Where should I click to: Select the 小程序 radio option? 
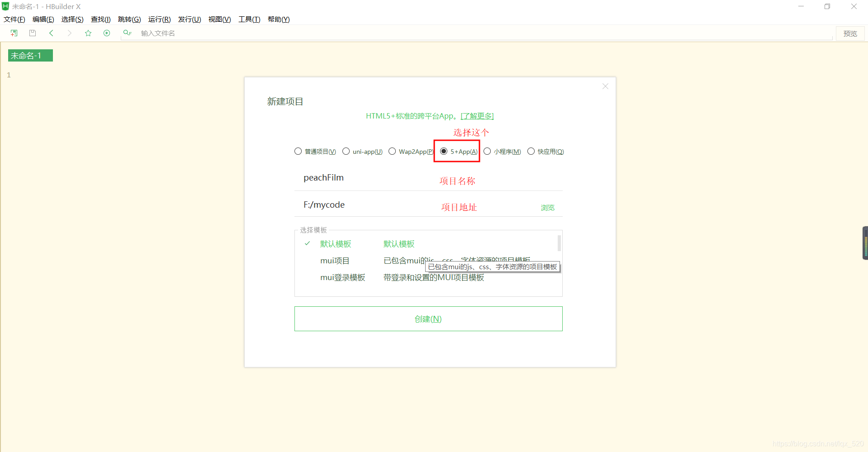pyautogui.click(x=502, y=152)
